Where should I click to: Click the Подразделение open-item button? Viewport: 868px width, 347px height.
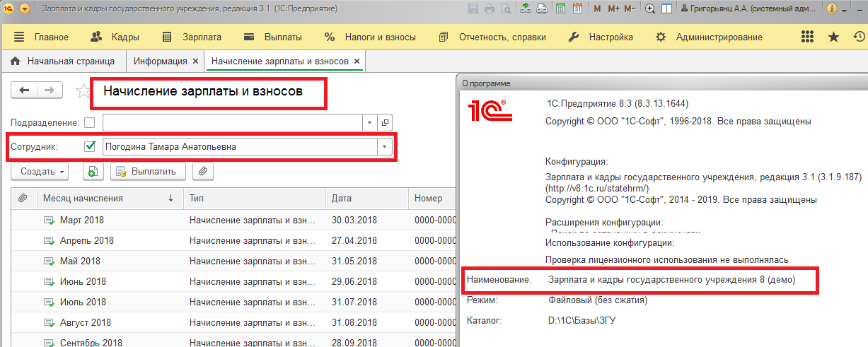tap(385, 122)
